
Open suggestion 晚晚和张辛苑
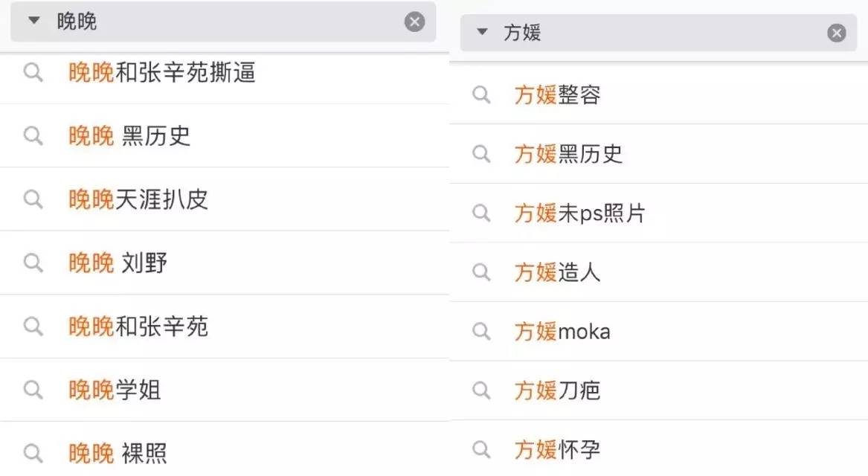[138, 327]
